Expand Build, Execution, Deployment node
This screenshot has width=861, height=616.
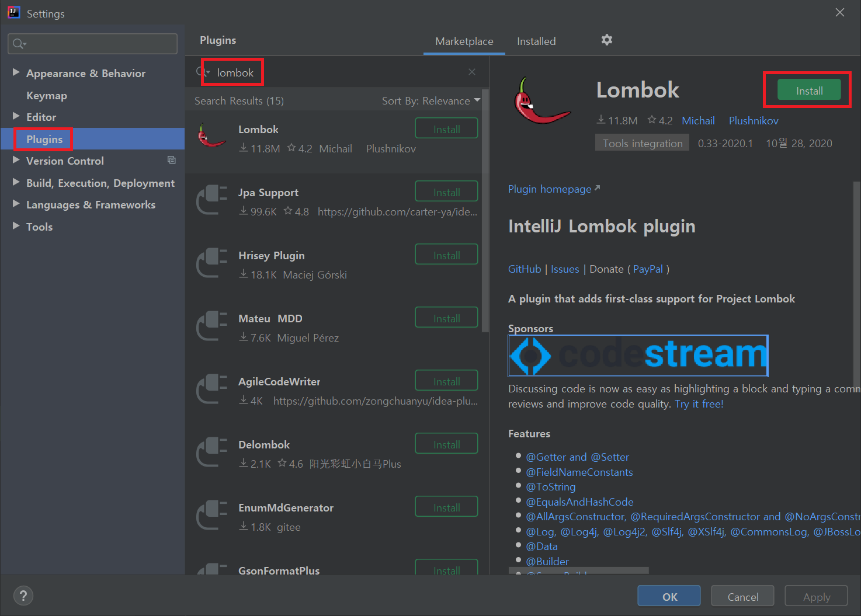(16, 182)
